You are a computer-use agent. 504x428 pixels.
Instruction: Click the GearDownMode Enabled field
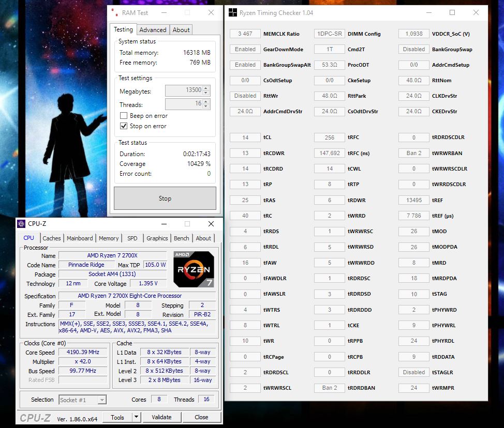[x=245, y=49]
